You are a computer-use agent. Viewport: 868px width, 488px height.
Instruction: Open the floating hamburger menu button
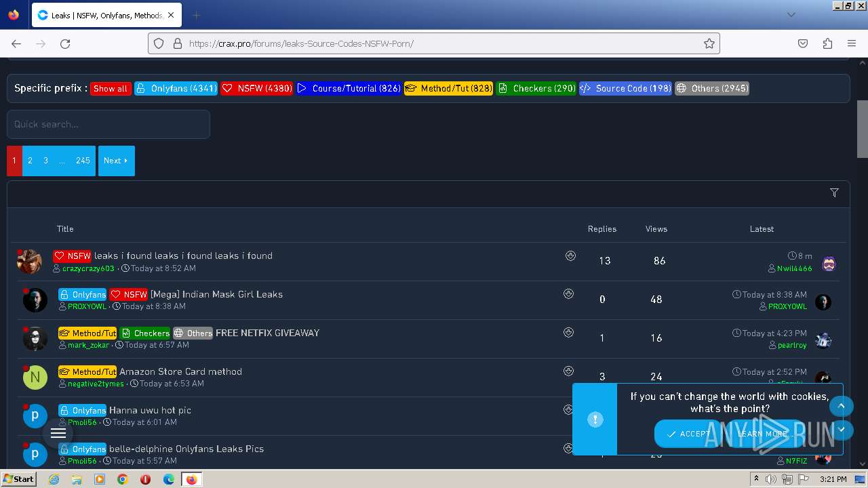(58, 433)
